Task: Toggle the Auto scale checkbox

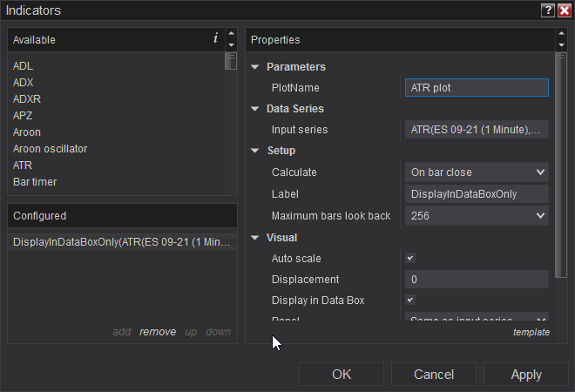Action: click(x=410, y=259)
